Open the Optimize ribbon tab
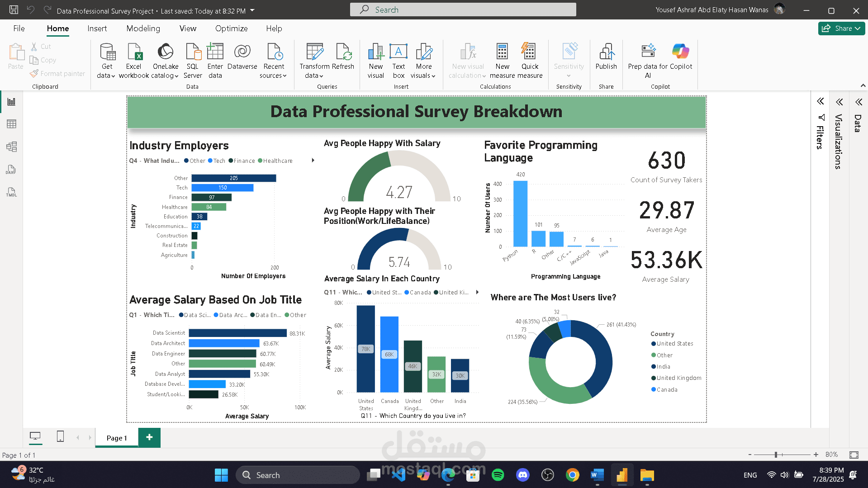The image size is (868, 488). (231, 28)
